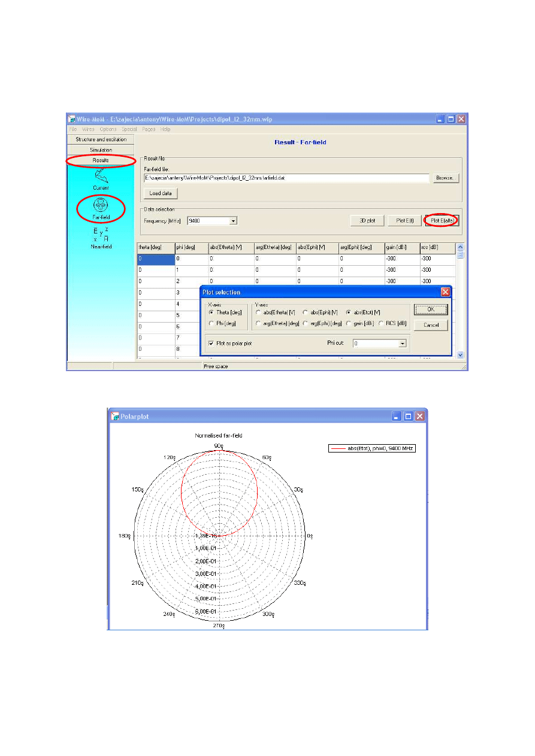The height and width of the screenshot is (756, 535).
Task: Open the Current results icon
Action: (x=101, y=177)
